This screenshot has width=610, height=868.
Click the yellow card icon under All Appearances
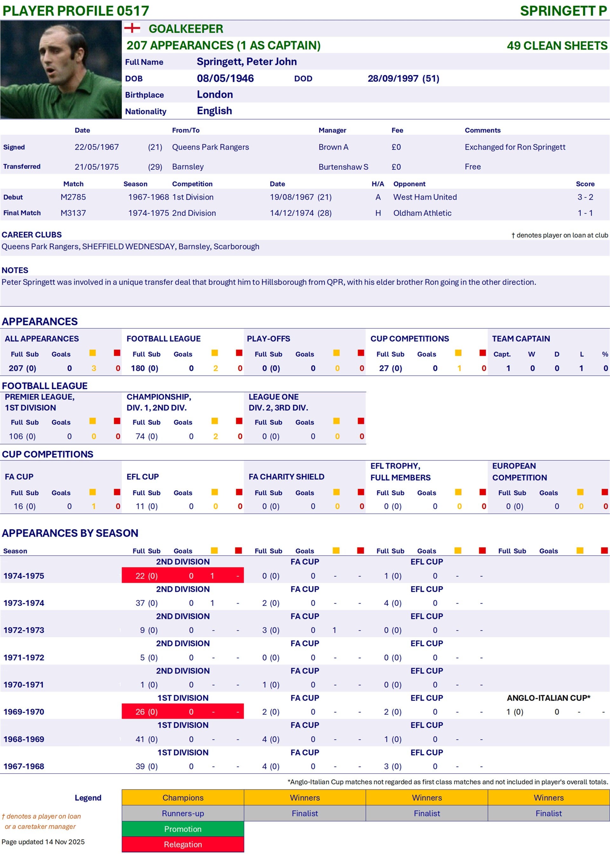point(92,353)
